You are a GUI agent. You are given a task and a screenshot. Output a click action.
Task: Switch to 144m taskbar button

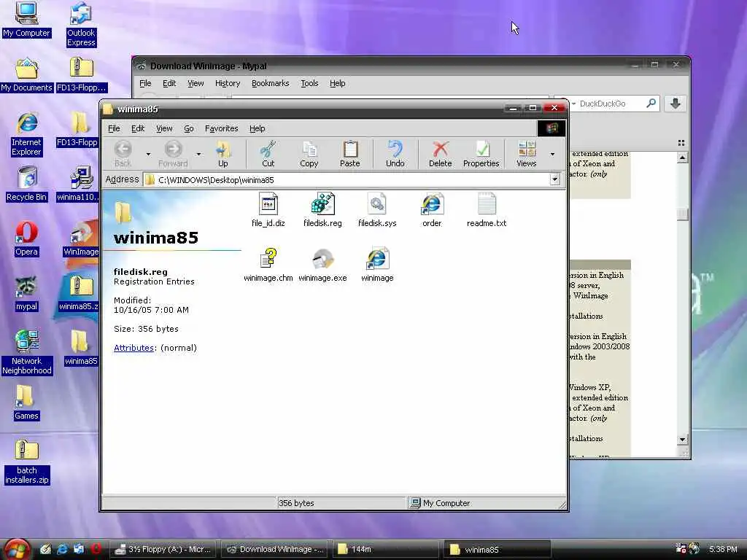click(x=385, y=549)
